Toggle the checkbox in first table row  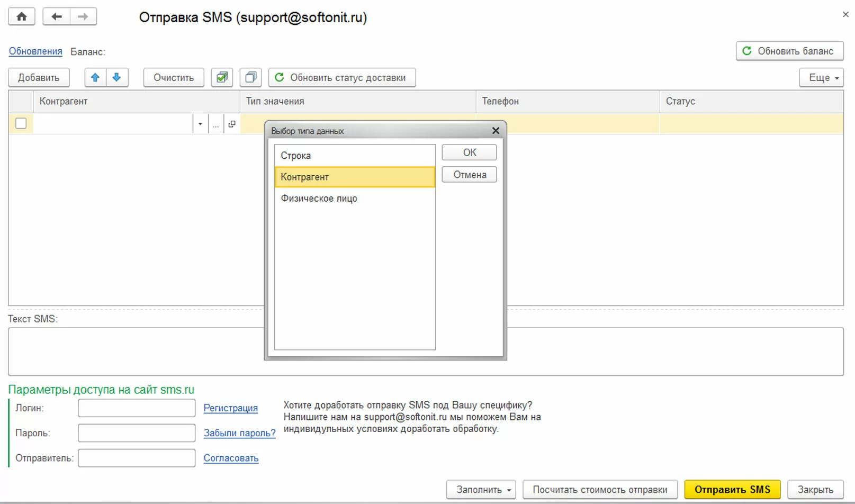pyautogui.click(x=21, y=123)
